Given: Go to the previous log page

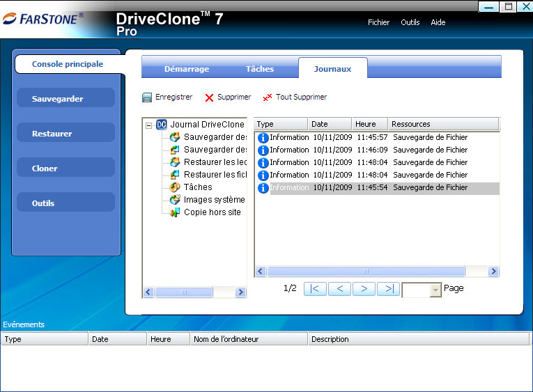Looking at the screenshot, I should pos(339,289).
